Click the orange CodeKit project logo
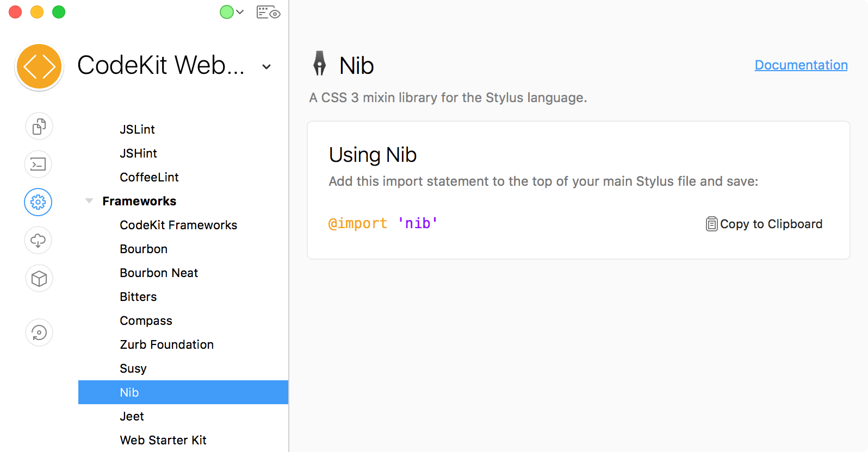 (39, 67)
